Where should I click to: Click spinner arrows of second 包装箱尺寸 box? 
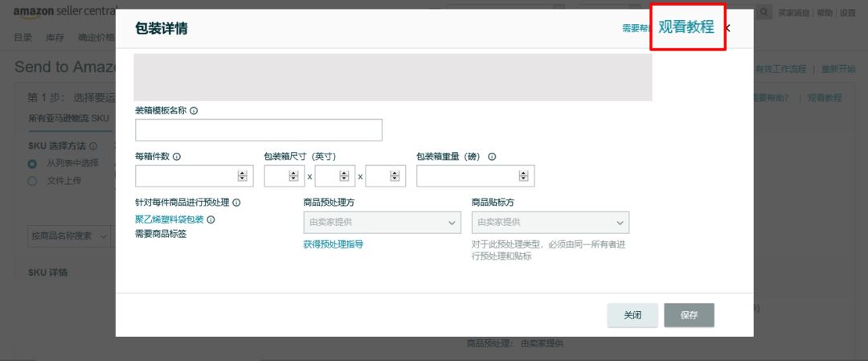(x=344, y=176)
